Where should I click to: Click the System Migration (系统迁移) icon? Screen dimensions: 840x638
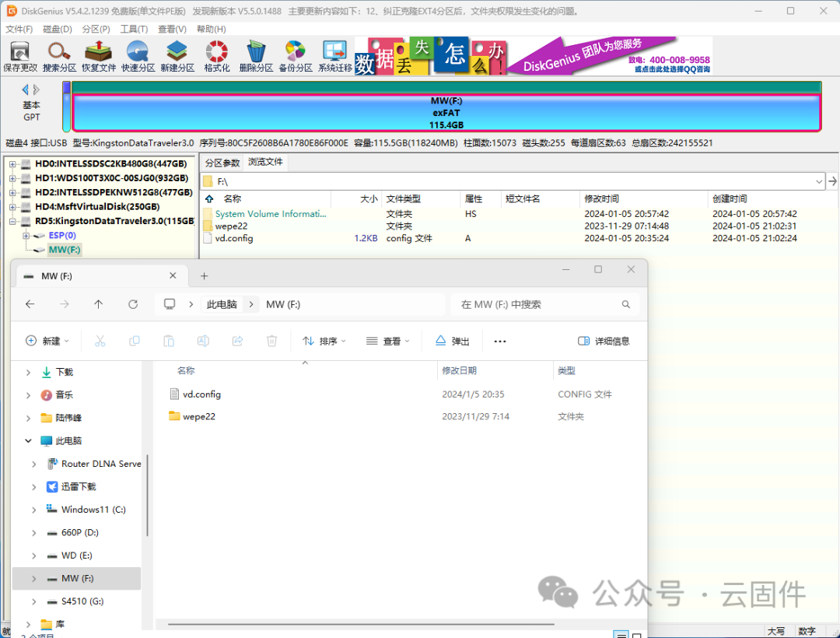[334, 56]
